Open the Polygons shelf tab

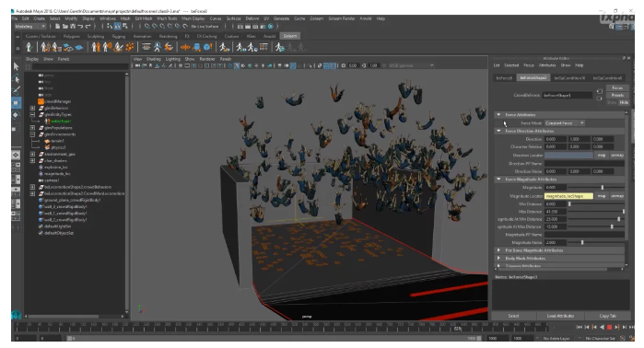click(72, 36)
